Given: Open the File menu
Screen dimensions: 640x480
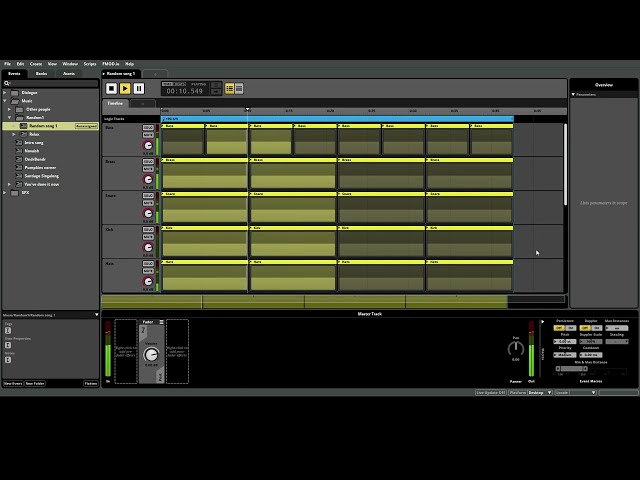Looking at the screenshot, I should pos(7,64).
